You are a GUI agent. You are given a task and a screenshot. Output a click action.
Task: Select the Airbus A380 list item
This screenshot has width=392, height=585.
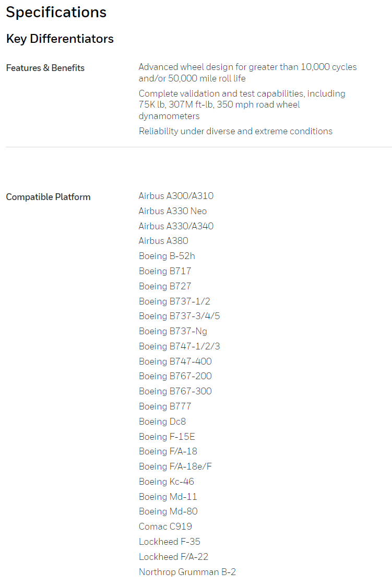pyautogui.click(x=163, y=241)
